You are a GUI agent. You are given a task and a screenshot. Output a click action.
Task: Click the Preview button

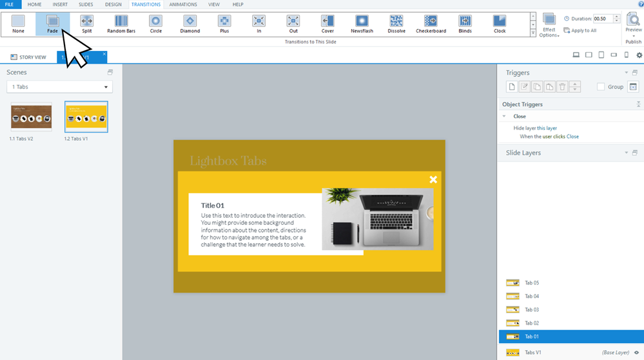point(633,23)
